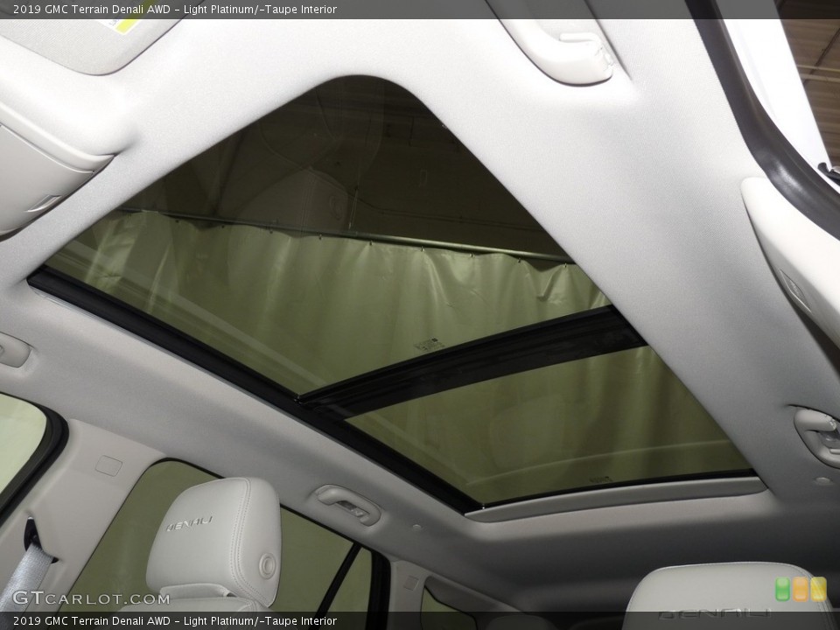The height and width of the screenshot is (630, 840).
Task: Click the embroidered DENALI logo on the rear headrest
Action: [x=189, y=523]
